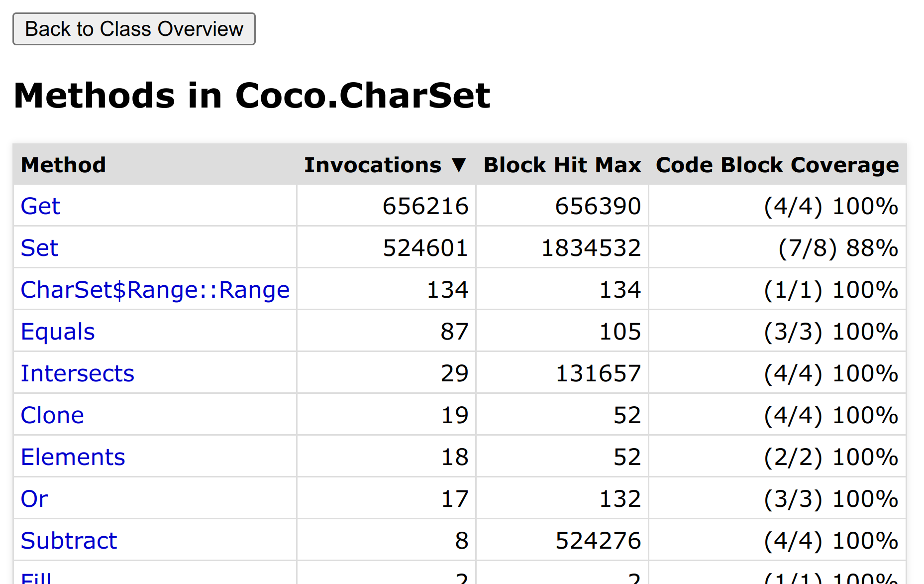Select block hit max value 131657
The height and width of the screenshot is (584, 924).
click(598, 373)
